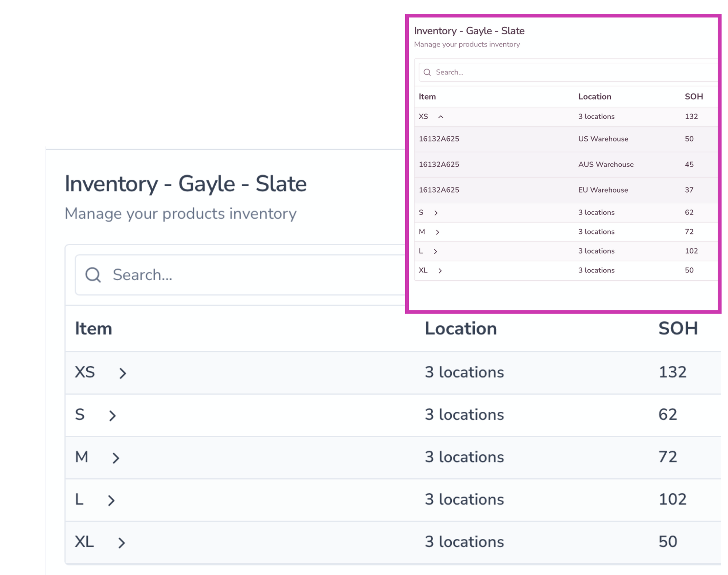Expand the M size row chevron in large table
The height and width of the screenshot is (575, 728).
coord(115,458)
